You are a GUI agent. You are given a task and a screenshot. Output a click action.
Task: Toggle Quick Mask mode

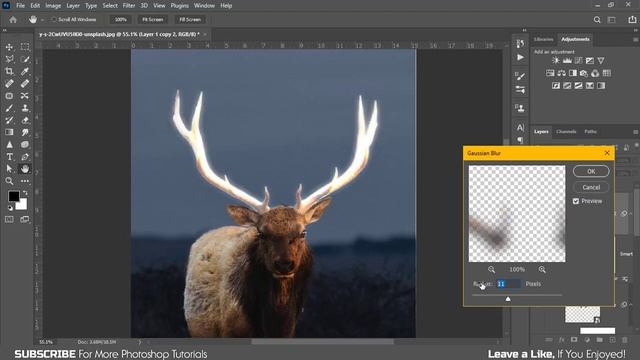pyautogui.click(x=9, y=220)
